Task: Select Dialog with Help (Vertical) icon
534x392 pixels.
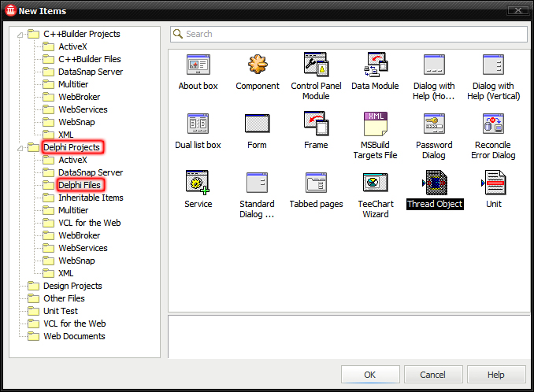Action: (x=493, y=65)
